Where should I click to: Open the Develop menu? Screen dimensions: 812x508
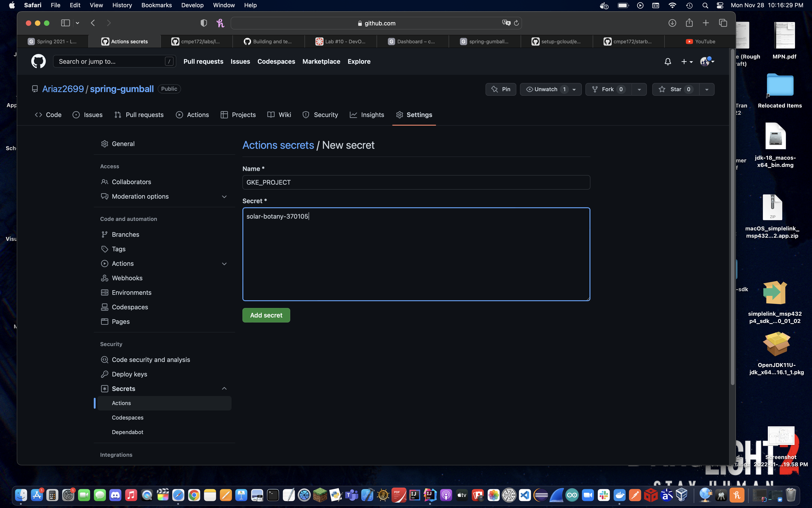tap(192, 5)
